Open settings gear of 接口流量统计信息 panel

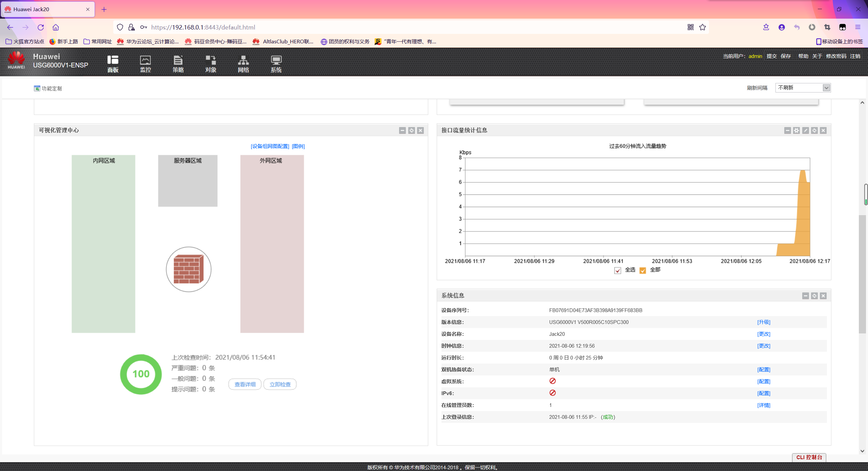[x=796, y=130]
